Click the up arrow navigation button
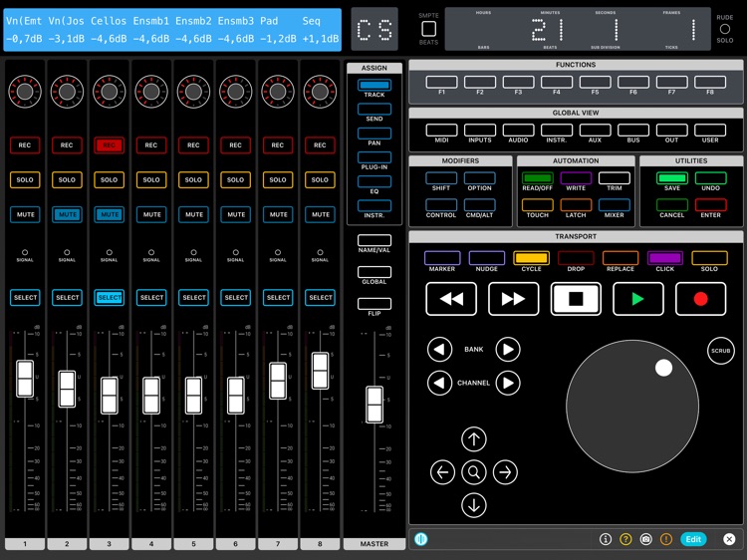 tap(473, 439)
